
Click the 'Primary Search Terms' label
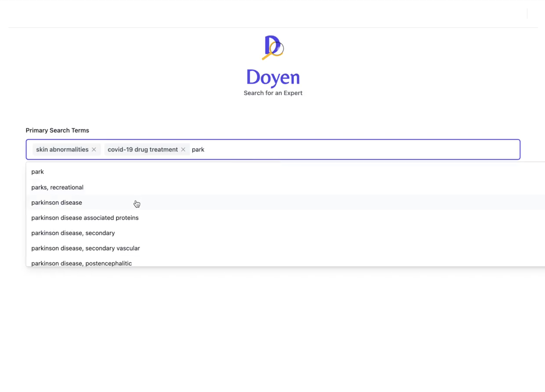point(57,130)
